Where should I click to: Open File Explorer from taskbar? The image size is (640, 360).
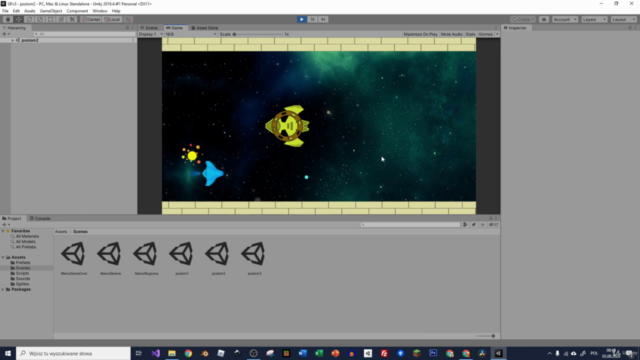(x=172, y=353)
